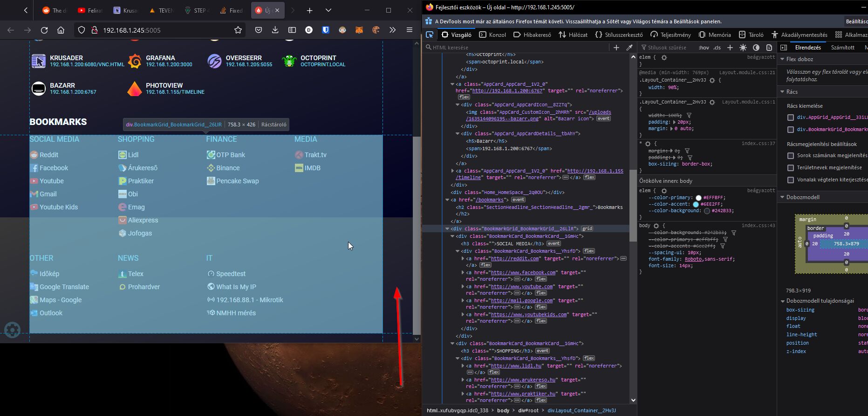Click the grid badge on BookmarkGrid node
This screenshot has height=416, width=868.
point(587,229)
